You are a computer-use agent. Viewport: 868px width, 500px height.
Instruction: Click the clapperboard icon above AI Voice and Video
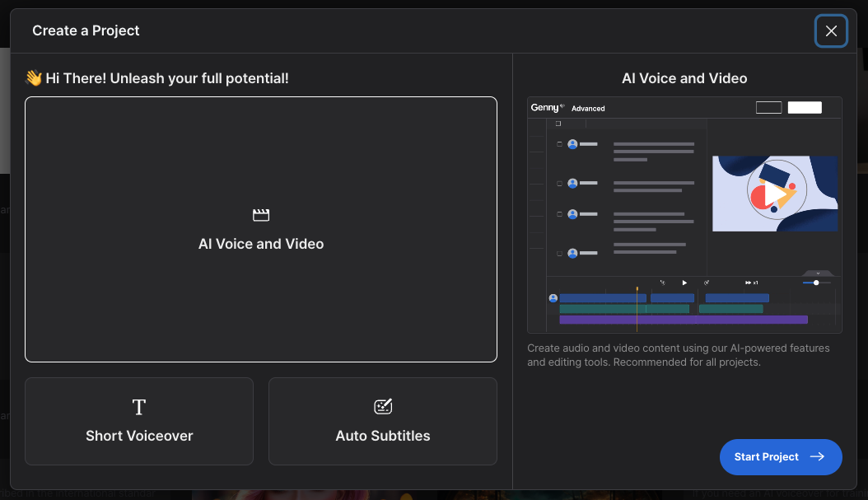click(x=261, y=215)
